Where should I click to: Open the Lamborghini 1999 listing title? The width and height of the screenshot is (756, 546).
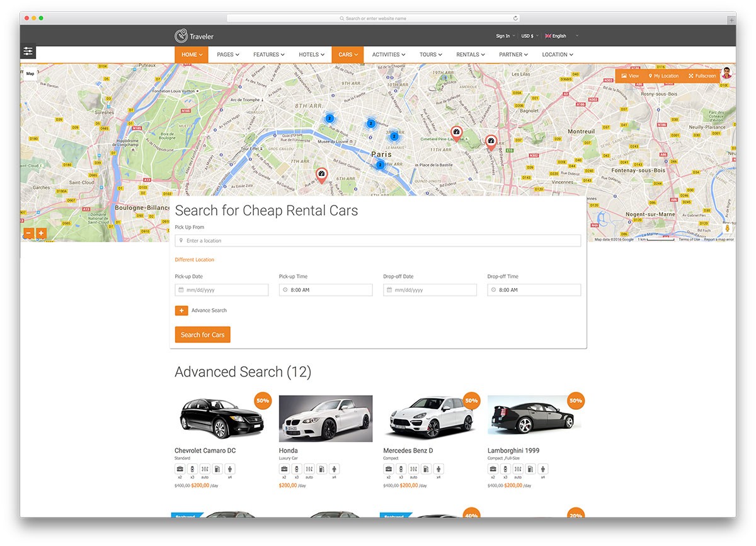pyautogui.click(x=513, y=451)
